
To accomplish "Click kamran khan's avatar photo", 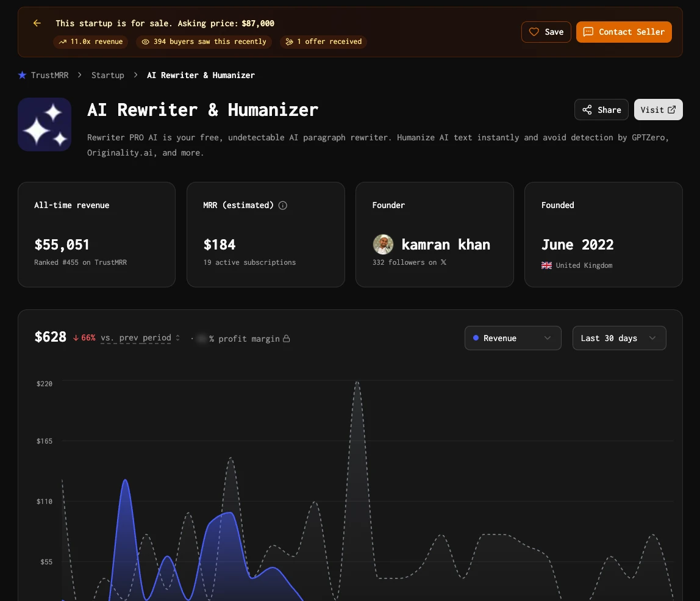I will click(383, 245).
